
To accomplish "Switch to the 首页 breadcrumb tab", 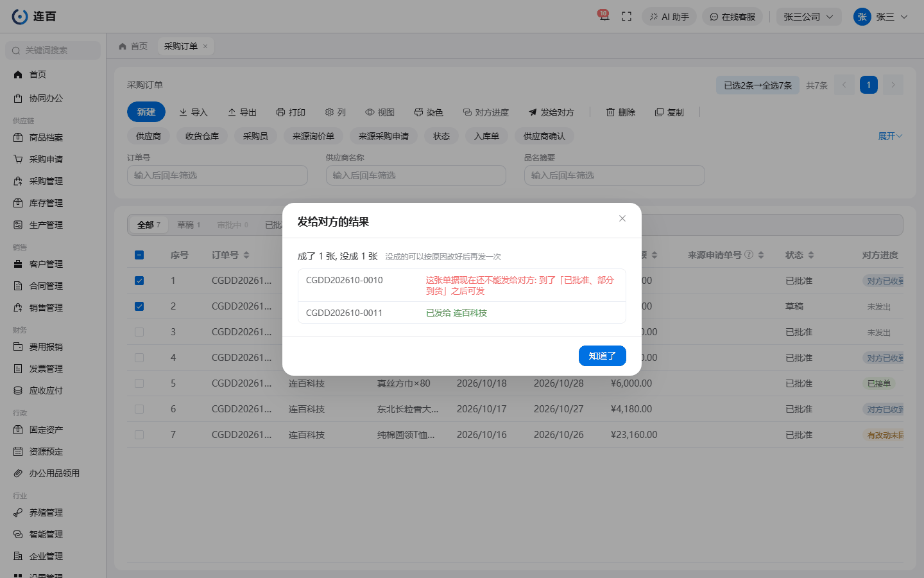I will pos(133,46).
